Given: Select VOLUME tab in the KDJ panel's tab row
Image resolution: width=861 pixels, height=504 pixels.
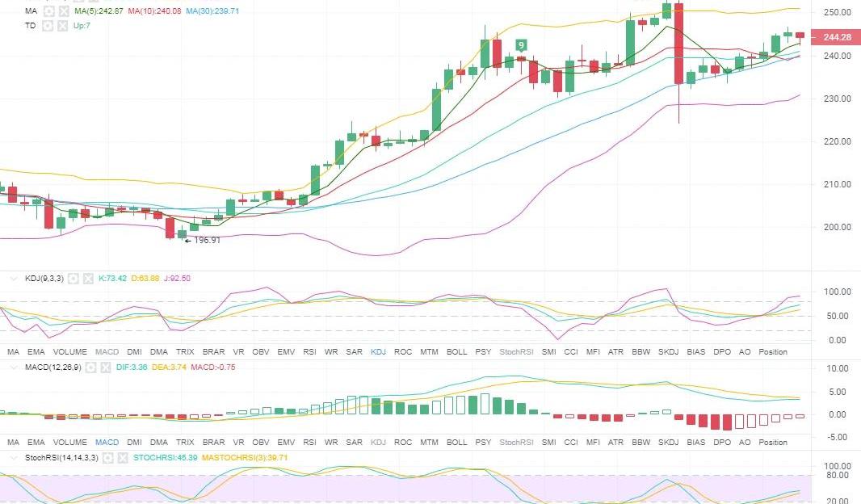Looking at the screenshot, I should (69, 352).
